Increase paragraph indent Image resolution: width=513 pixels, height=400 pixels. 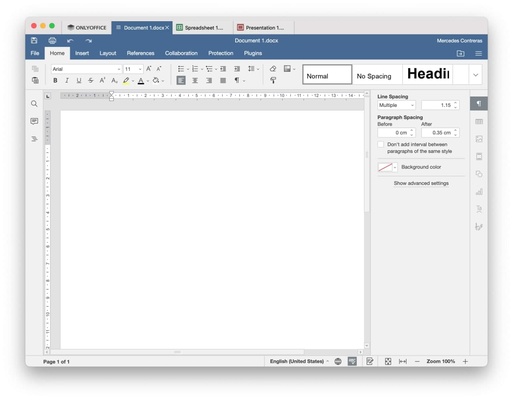237,69
